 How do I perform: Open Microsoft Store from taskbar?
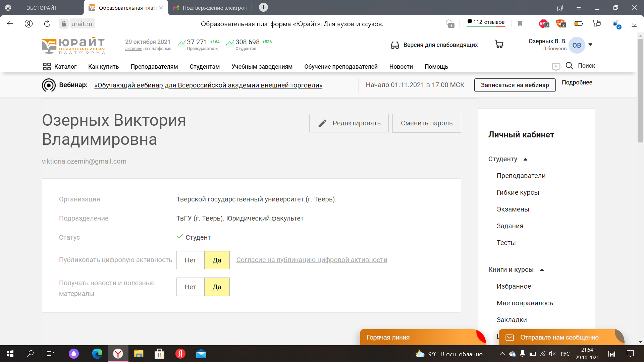click(160, 354)
